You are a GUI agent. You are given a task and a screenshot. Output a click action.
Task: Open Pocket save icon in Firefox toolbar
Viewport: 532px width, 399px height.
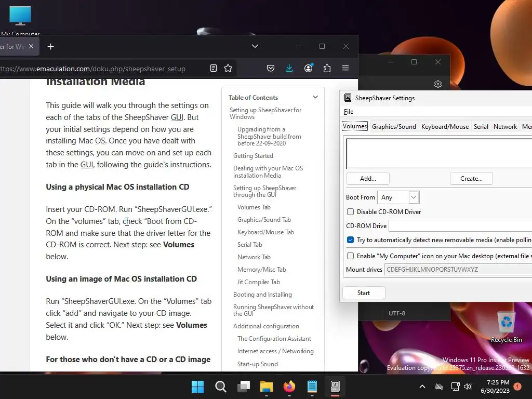pyautogui.click(x=270, y=68)
